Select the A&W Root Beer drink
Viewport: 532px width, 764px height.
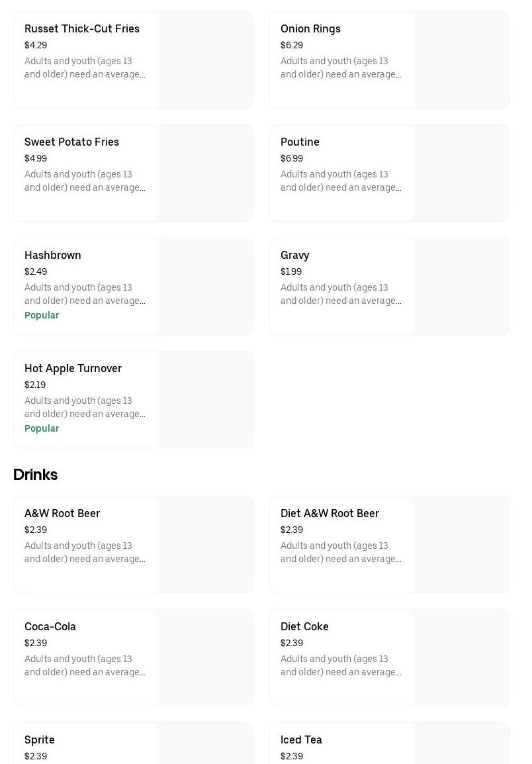coord(62,514)
